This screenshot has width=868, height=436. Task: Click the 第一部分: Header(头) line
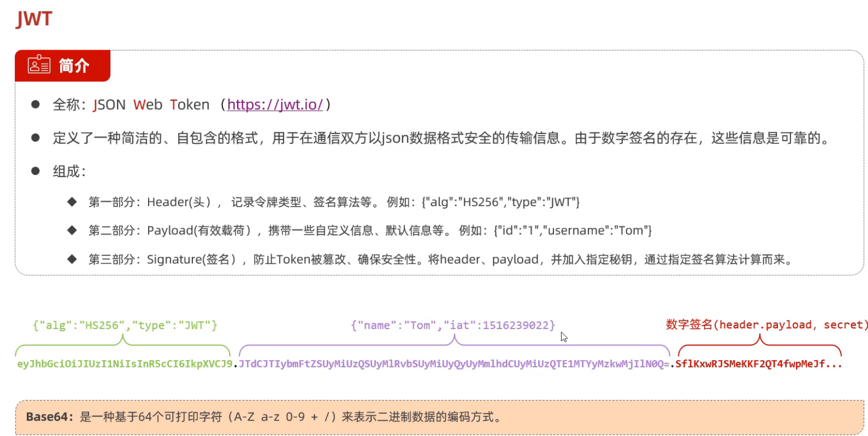334,202
